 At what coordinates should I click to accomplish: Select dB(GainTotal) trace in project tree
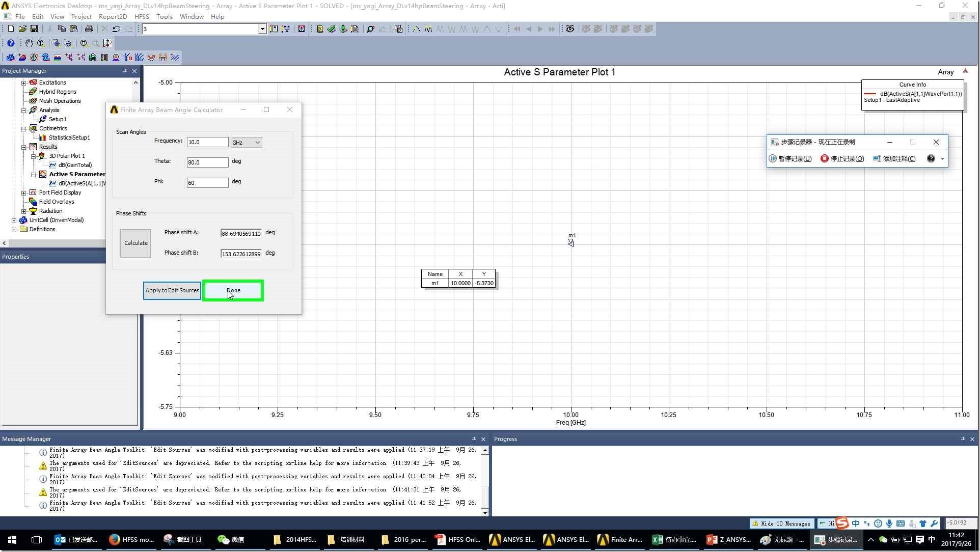75,165
